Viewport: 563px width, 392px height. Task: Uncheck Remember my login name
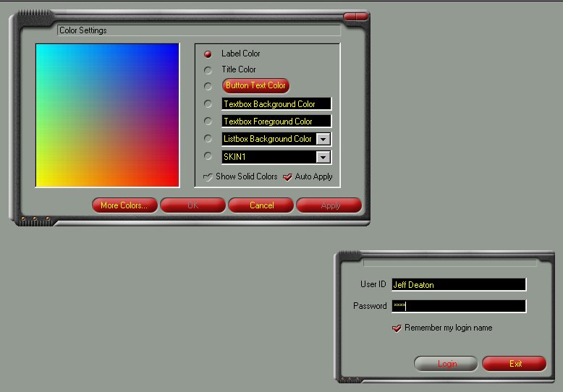point(397,328)
